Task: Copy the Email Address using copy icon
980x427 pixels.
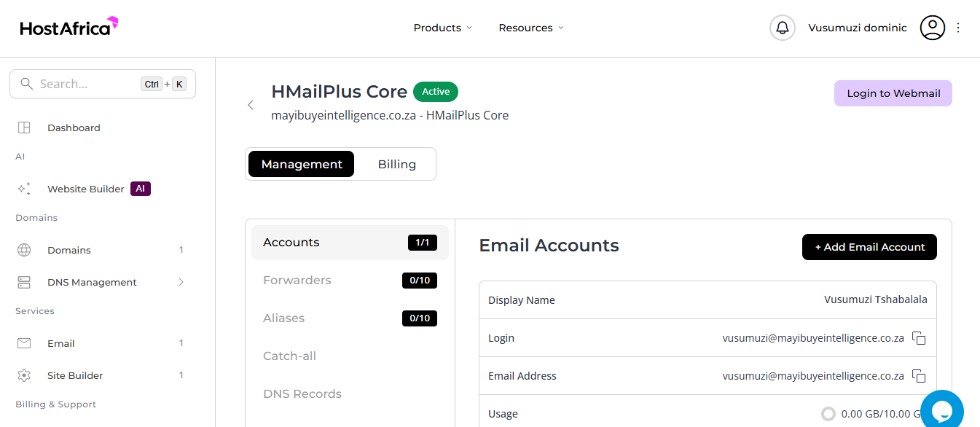Action: point(920,376)
